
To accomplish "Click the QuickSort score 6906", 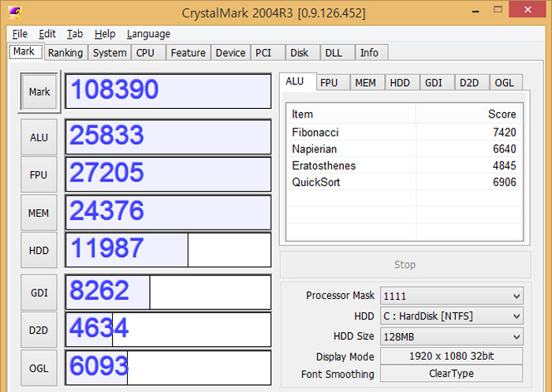I will pyautogui.click(x=505, y=181).
